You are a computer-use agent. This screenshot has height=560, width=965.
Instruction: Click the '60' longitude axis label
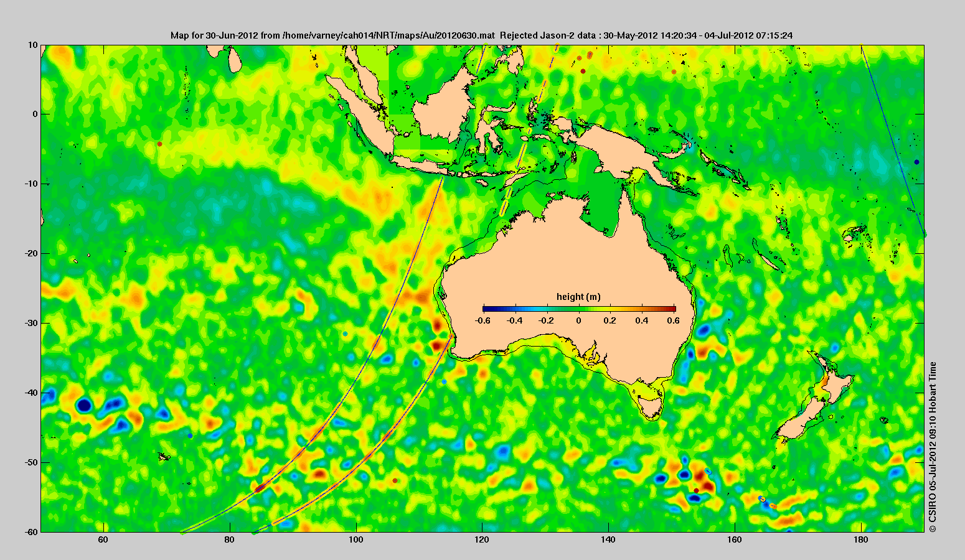103,540
